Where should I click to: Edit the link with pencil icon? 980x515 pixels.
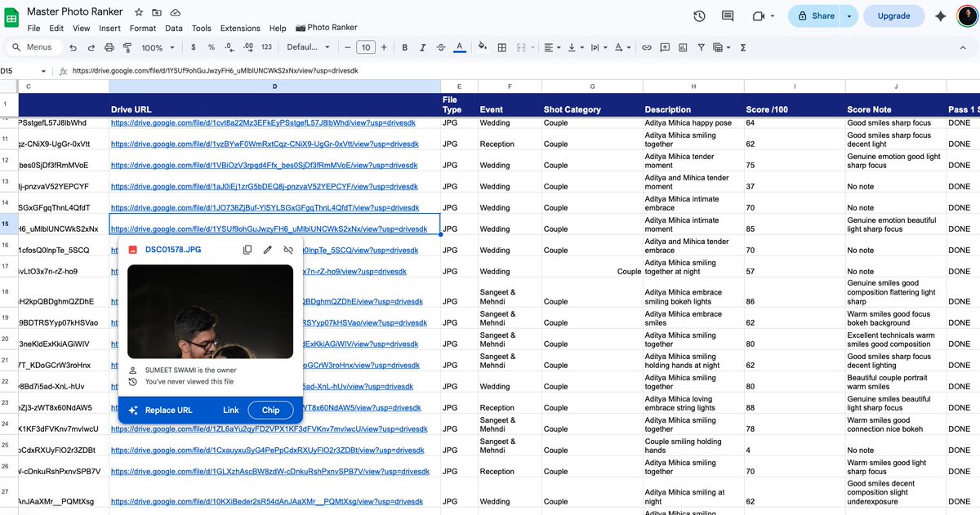click(x=267, y=250)
